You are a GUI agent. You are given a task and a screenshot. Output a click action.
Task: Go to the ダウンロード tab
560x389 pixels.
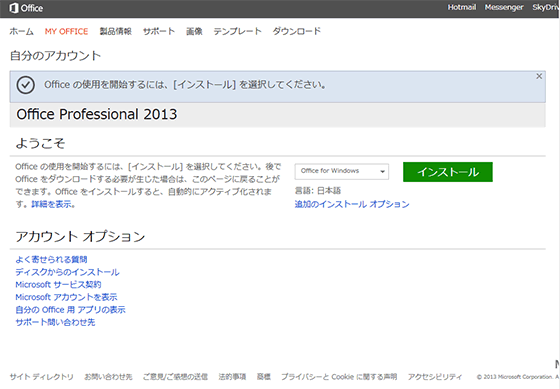click(x=297, y=31)
